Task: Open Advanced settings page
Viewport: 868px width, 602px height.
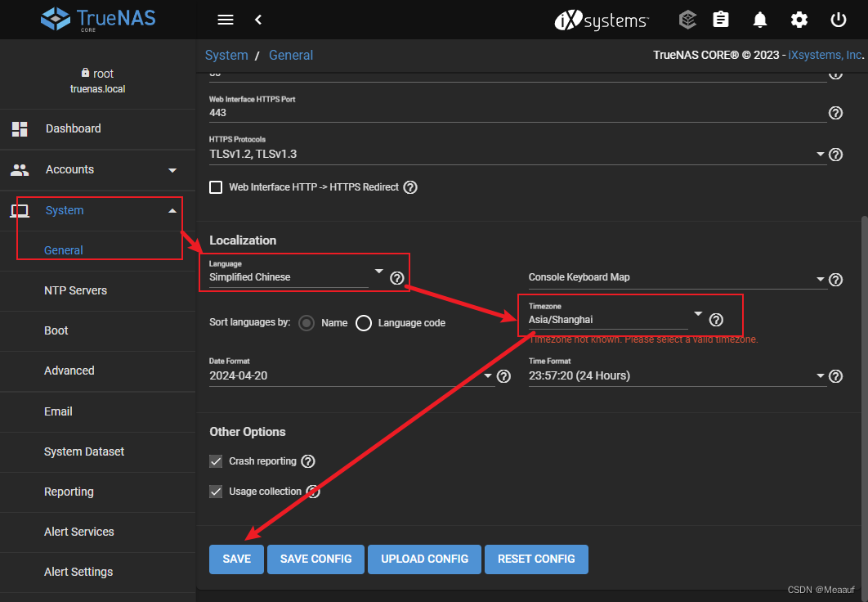Action: point(97,371)
